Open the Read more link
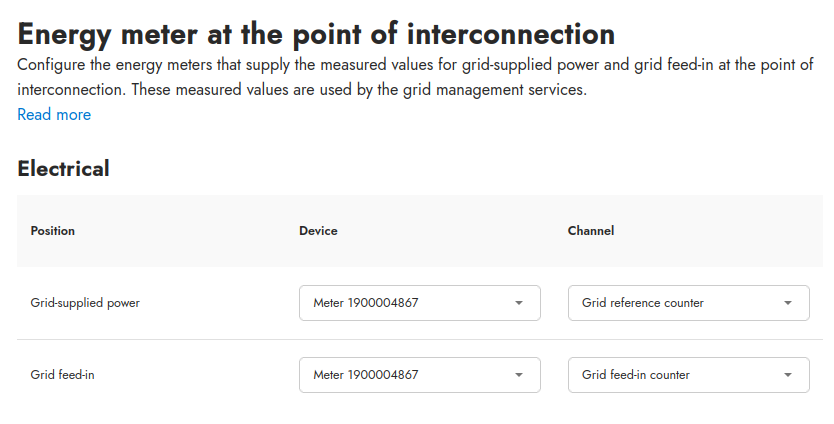Screen dimensions: 834x424 [54, 115]
